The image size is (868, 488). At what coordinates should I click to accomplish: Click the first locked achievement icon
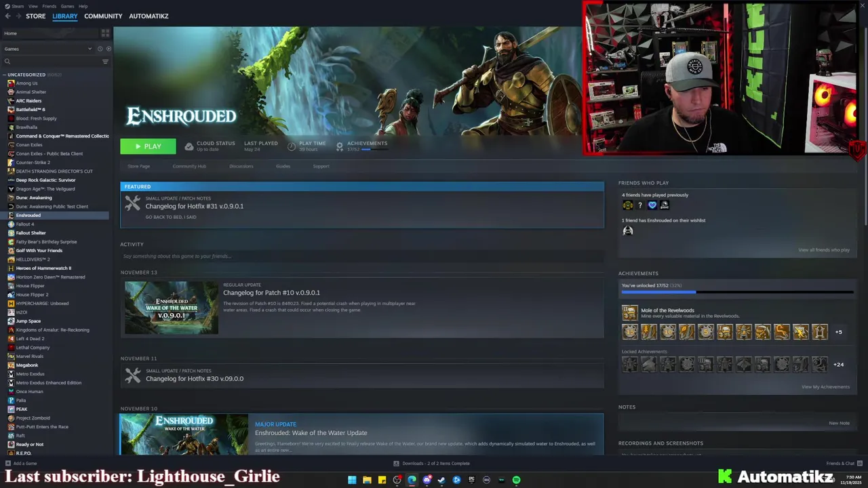pyautogui.click(x=630, y=365)
